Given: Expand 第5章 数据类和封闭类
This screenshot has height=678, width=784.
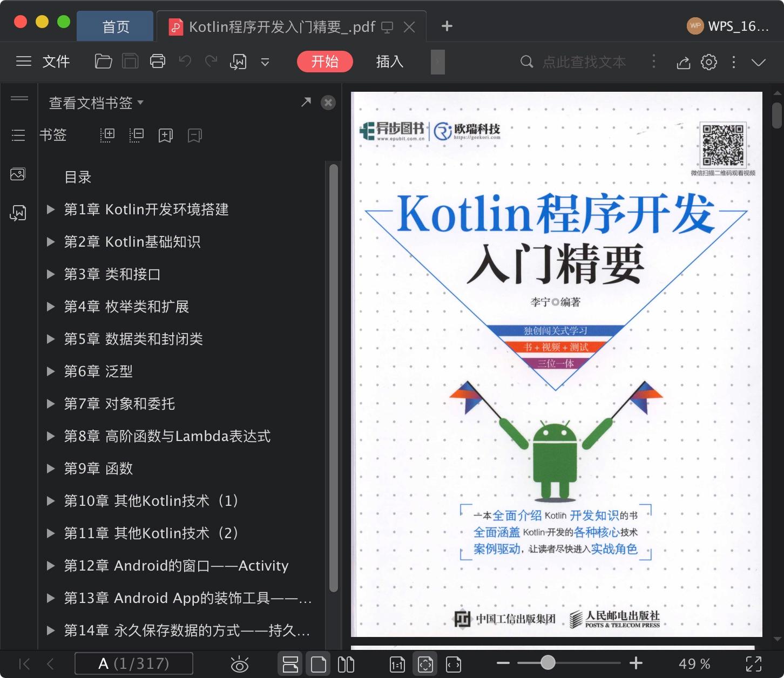Looking at the screenshot, I should coord(51,339).
